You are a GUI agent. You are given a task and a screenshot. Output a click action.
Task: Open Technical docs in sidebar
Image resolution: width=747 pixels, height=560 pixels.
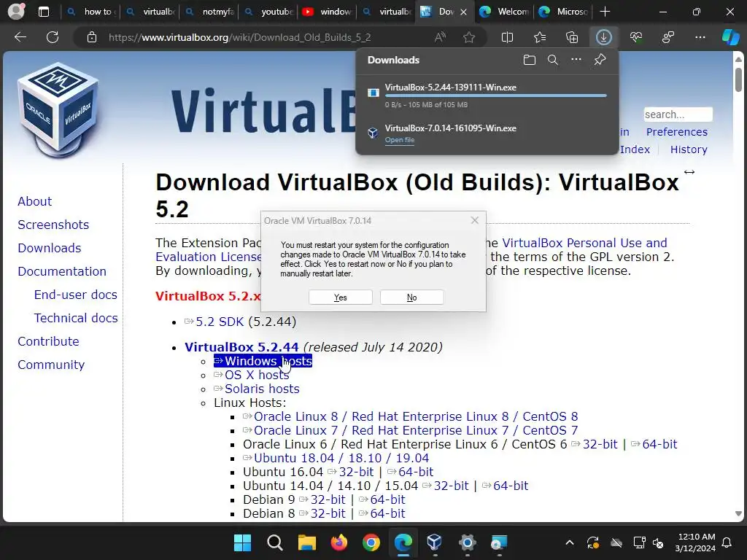click(76, 318)
